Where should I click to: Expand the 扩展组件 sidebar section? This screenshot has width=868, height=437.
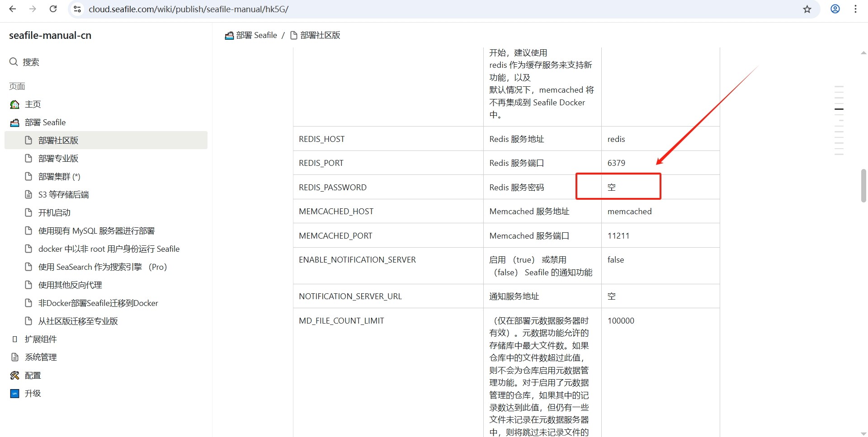40,339
